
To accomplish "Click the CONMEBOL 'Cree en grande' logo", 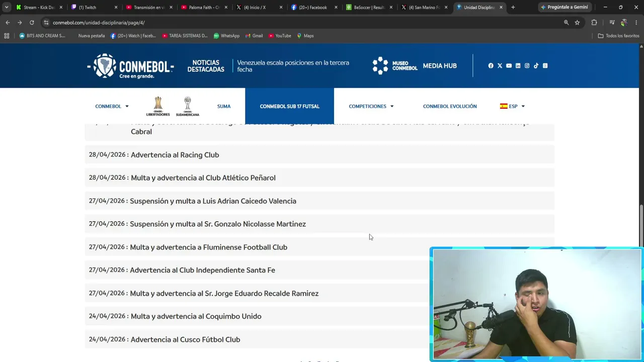I will point(131,66).
